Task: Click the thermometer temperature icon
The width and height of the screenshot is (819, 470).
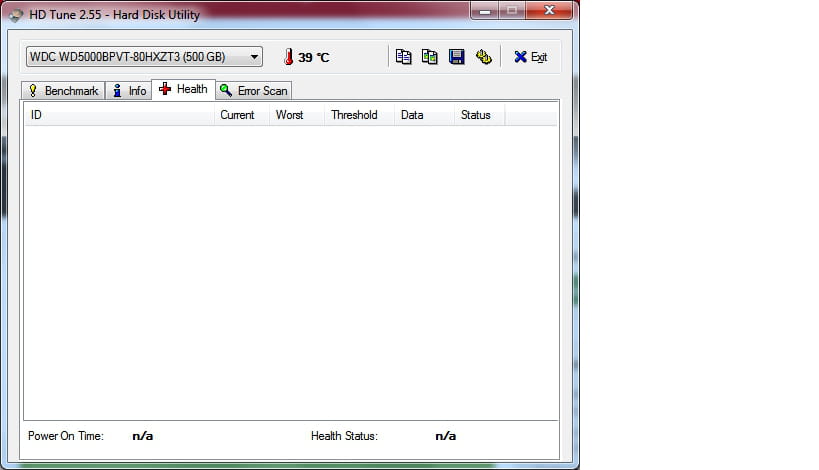Action: click(x=288, y=57)
